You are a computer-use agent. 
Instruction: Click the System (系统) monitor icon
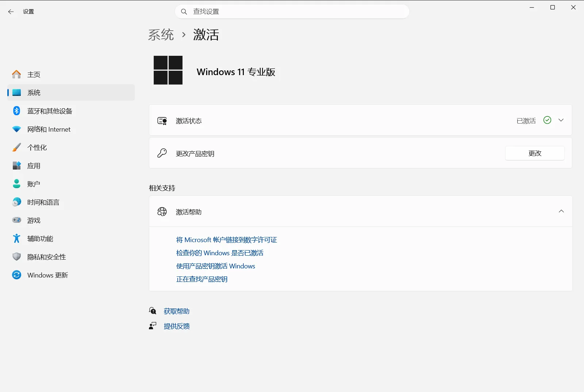[16, 93]
